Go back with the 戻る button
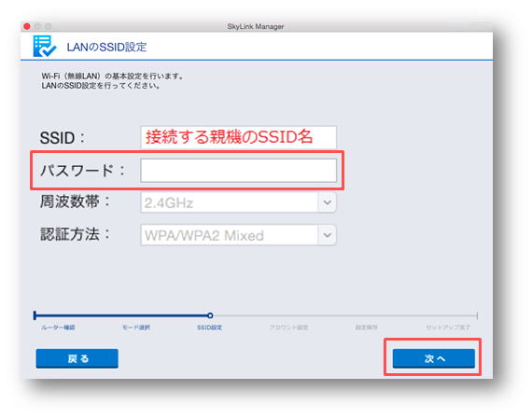Screen dimensions: 532x418 pos(77,358)
